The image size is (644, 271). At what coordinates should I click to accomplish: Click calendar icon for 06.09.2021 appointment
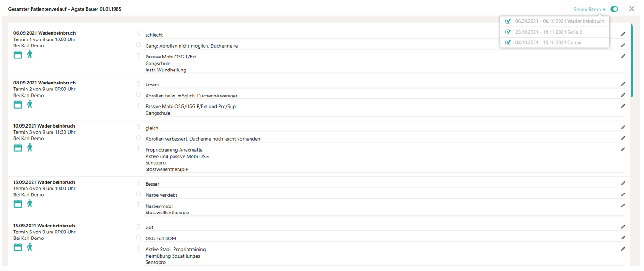tap(18, 55)
